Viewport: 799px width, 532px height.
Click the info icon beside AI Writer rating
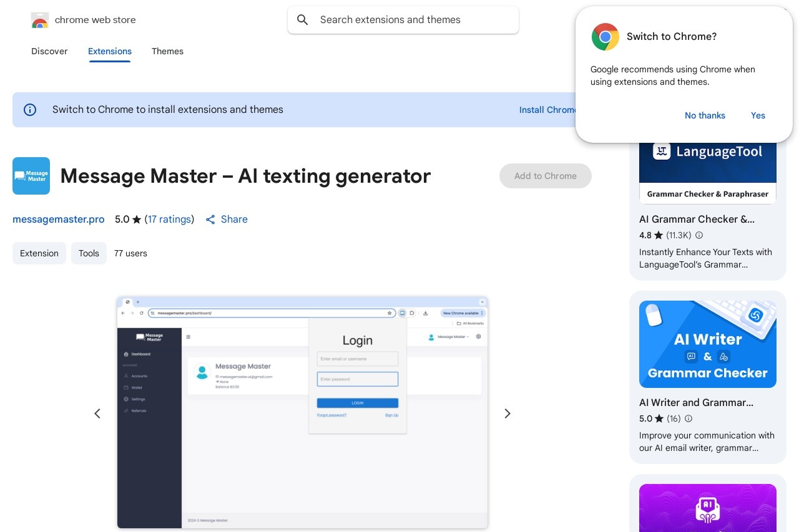(689, 418)
